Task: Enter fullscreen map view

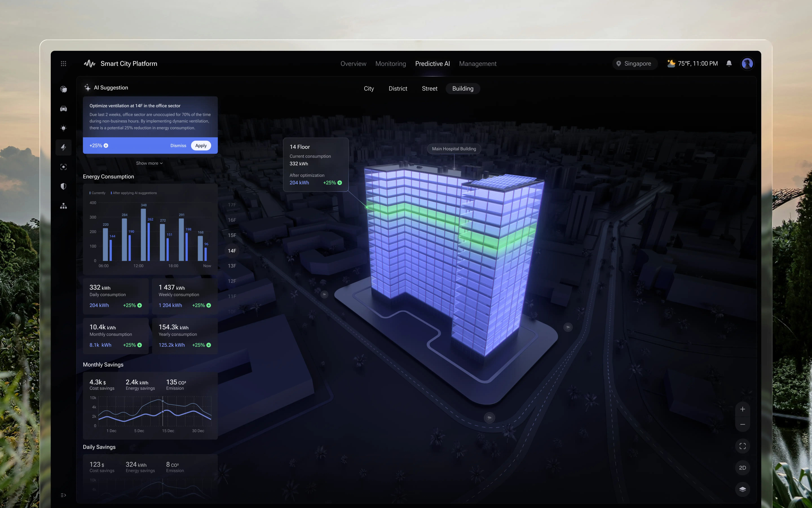Action: (x=743, y=446)
